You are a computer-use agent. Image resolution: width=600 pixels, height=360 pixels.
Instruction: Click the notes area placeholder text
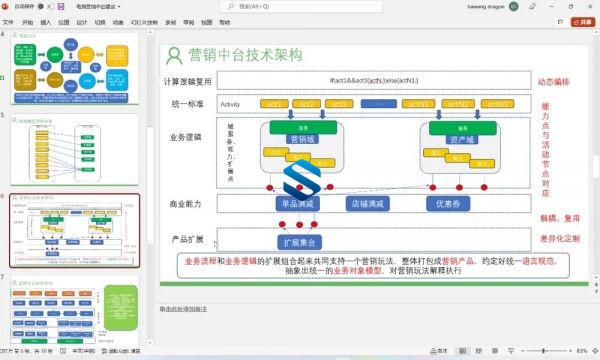click(x=183, y=309)
